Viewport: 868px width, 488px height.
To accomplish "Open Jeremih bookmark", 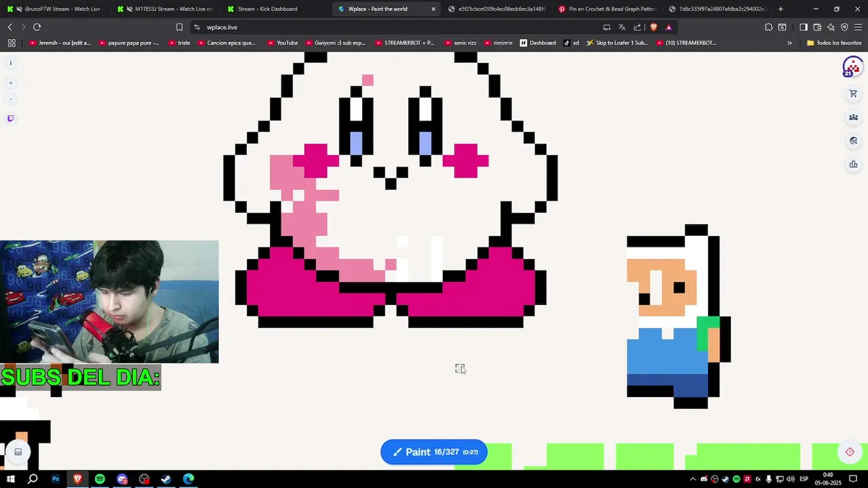I will pyautogui.click(x=60, y=43).
